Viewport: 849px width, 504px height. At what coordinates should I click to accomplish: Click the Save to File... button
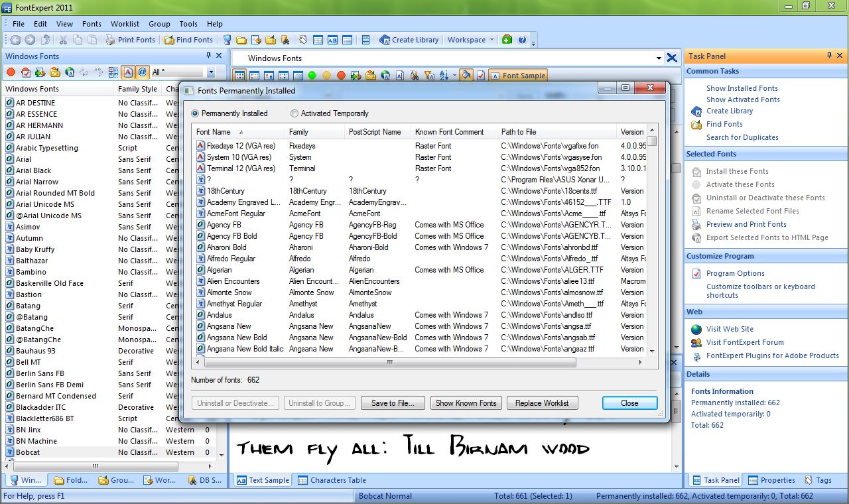click(x=393, y=403)
